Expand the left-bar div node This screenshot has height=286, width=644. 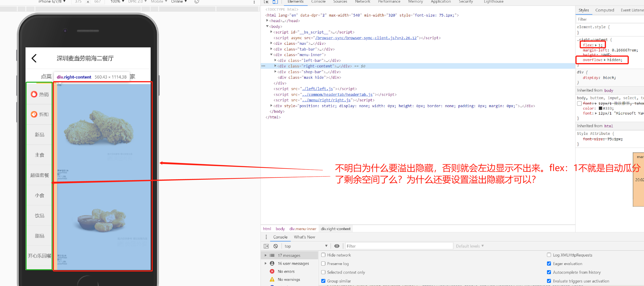pos(275,60)
